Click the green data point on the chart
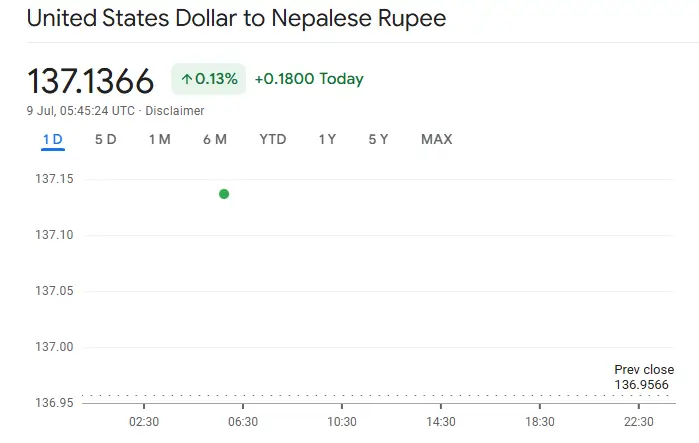The height and width of the screenshot is (443, 699). (224, 194)
